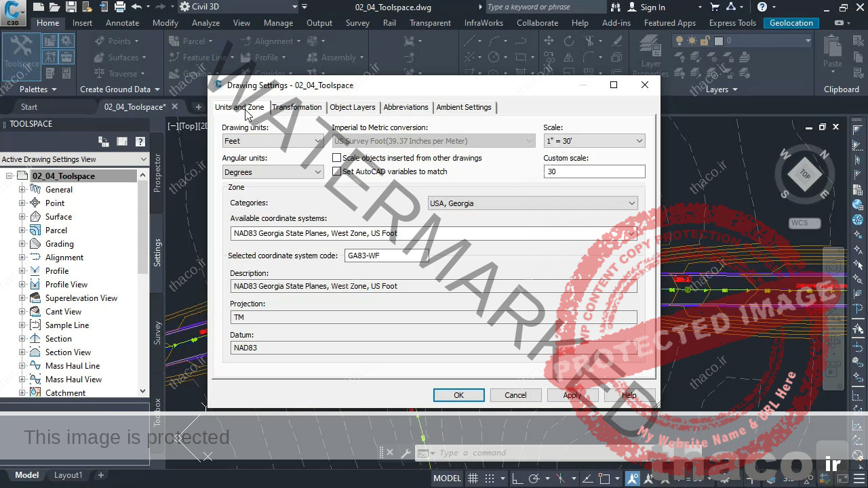This screenshot has height=488, width=868.
Task: Open Active Drawing Settings View dropdown
Action: pyautogui.click(x=74, y=159)
